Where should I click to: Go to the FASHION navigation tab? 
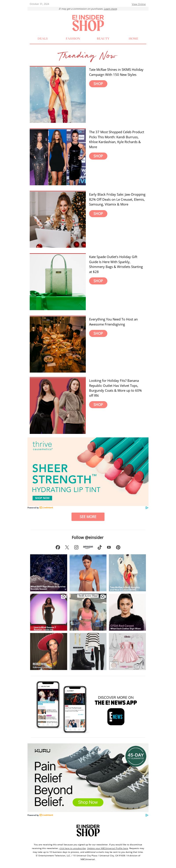[73, 38]
